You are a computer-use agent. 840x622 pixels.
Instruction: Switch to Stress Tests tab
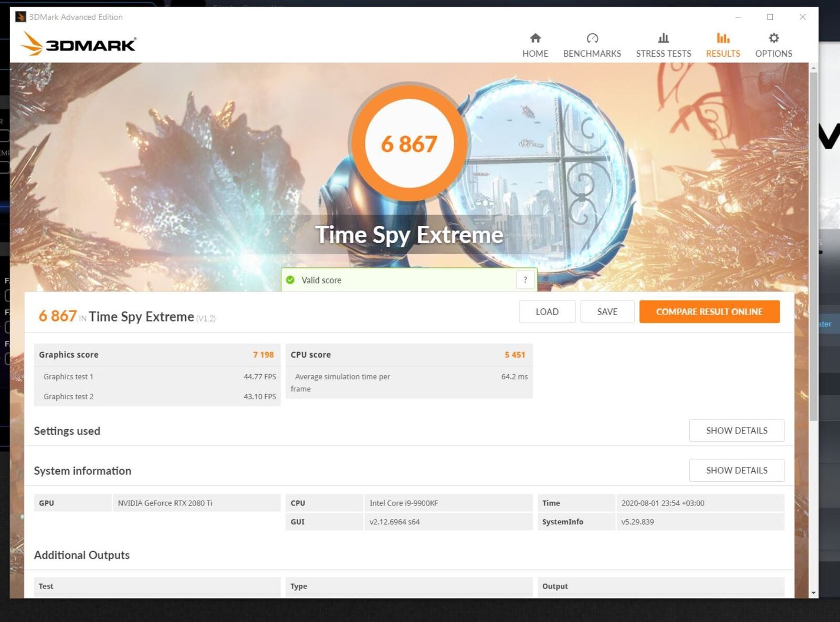(x=664, y=45)
